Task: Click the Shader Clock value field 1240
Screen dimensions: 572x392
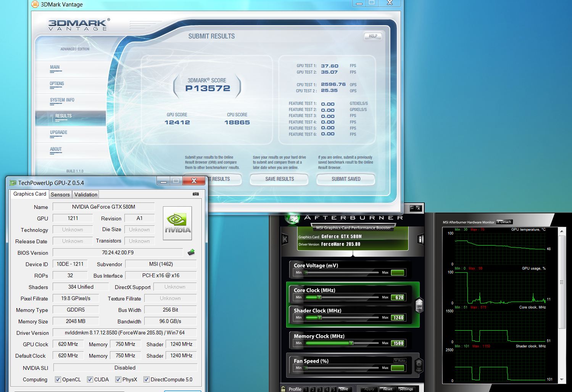Action: pos(398,318)
